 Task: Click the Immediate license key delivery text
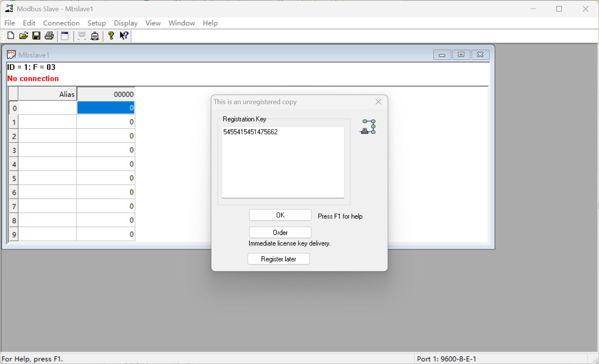289,243
